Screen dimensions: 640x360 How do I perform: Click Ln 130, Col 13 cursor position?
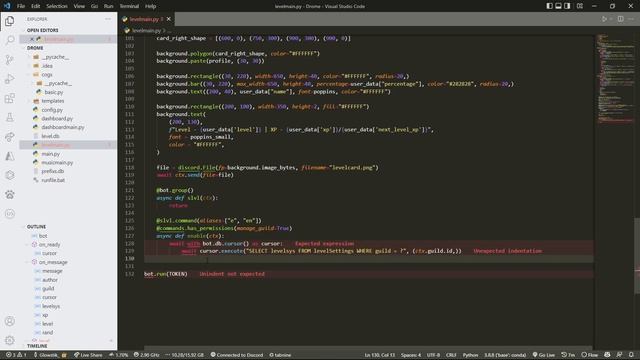[x=380, y=355]
